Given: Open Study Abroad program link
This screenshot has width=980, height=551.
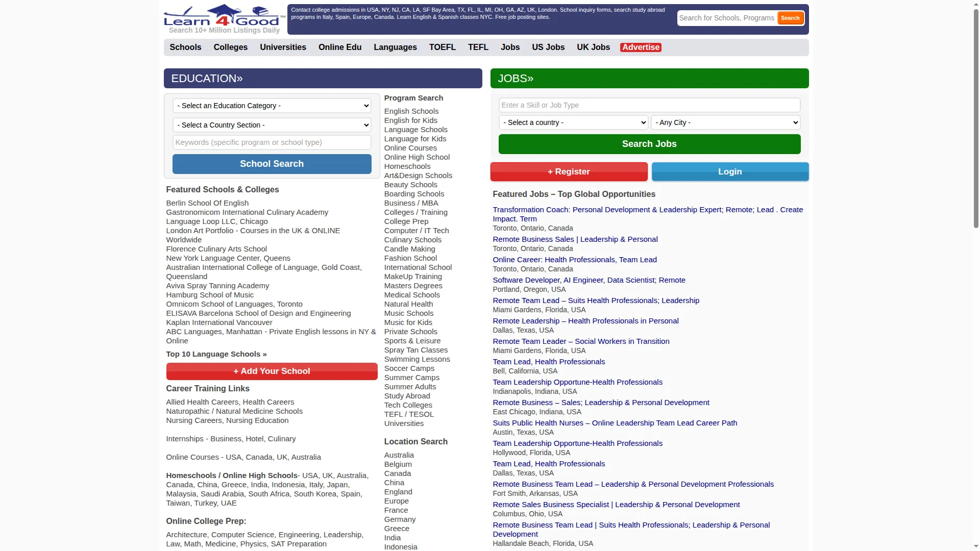Looking at the screenshot, I should (407, 396).
